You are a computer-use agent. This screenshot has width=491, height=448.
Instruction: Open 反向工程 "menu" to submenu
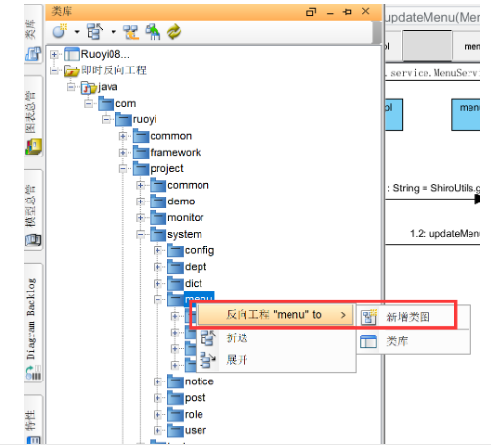[x=275, y=315]
